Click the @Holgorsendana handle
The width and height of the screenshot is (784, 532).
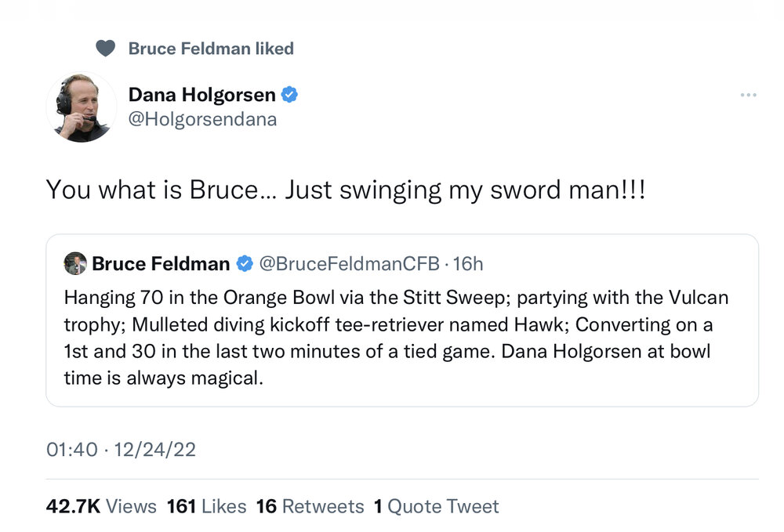[202, 120]
